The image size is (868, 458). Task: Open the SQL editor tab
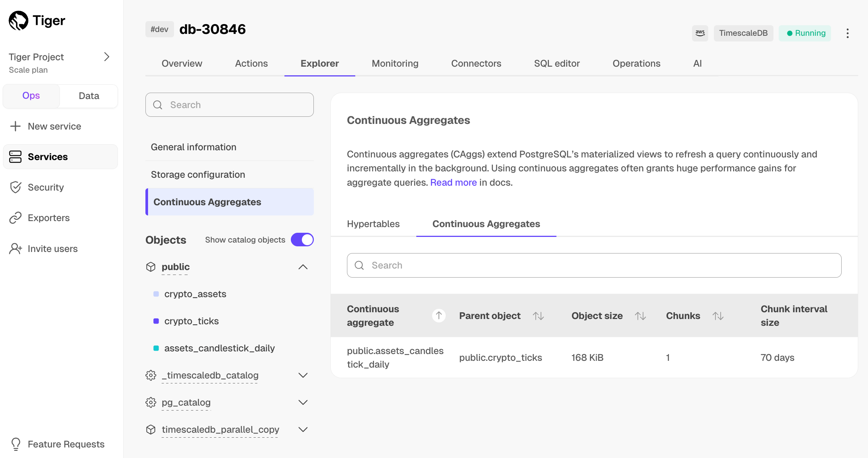click(556, 63)
